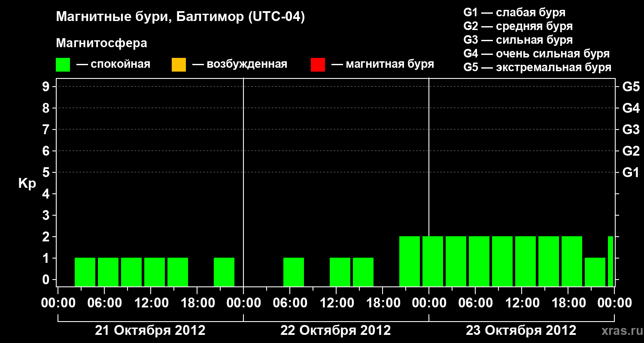
Task: Click the '— спокойная' legend label
Action: [113, 64]
